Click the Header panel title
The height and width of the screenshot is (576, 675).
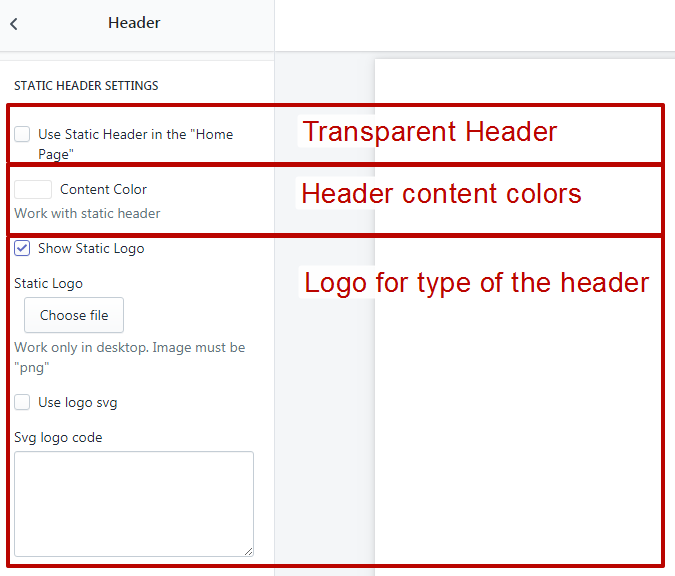tap(134, 23)
